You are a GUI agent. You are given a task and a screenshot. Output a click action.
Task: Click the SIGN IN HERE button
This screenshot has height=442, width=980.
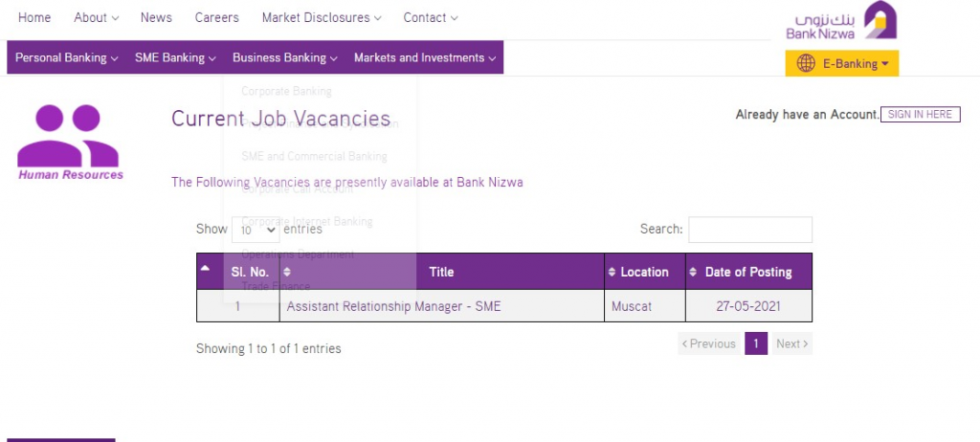coord(920,115)
